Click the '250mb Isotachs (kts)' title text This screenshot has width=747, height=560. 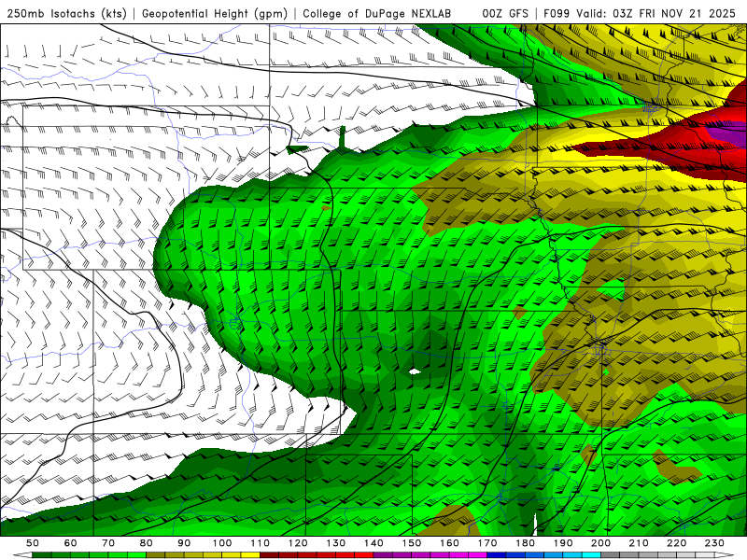click(66, 13)
